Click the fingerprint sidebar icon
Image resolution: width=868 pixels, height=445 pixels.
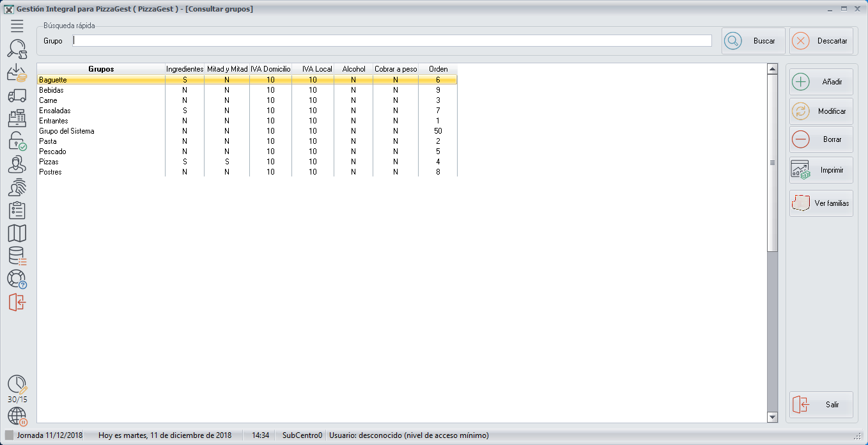pyautogui.click(x=17, y=188)
